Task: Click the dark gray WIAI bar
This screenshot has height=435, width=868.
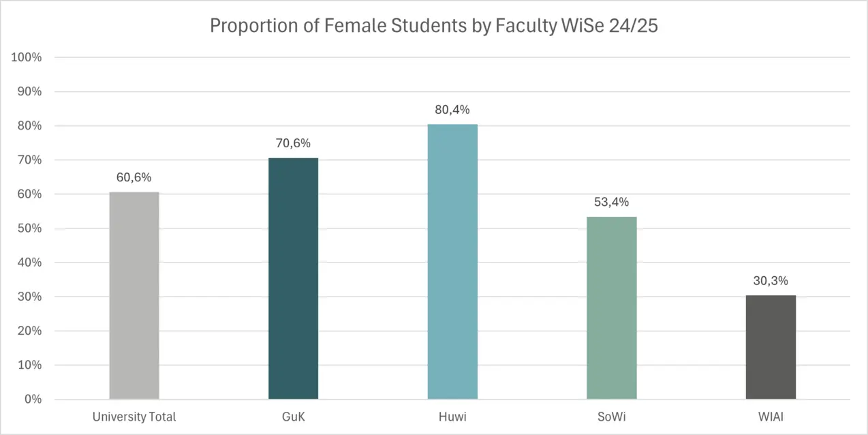Action: (771, 347)
